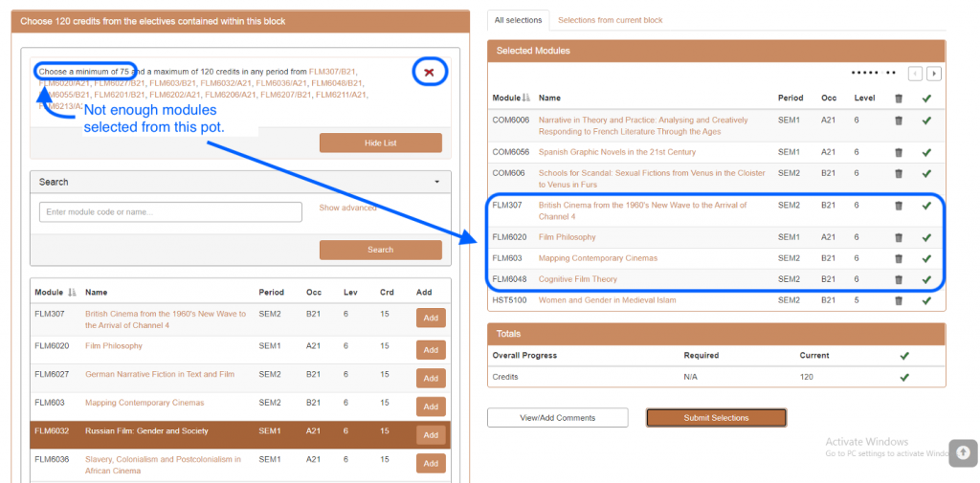Open Show advanced search options
980x483 pixels.
347,208
